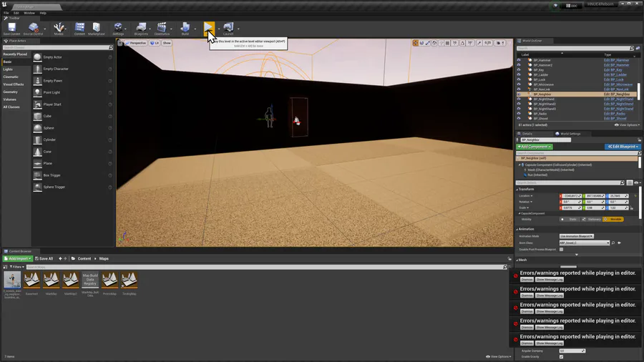The height and width of the screenshot is (362, 644).
Task: Toggle Disable Post Process Blueprint checkbox
Action: coord(562,250)
